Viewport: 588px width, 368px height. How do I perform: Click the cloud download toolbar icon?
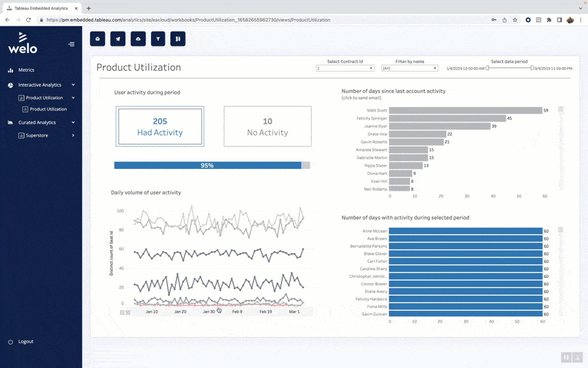(x=138, y=39)
